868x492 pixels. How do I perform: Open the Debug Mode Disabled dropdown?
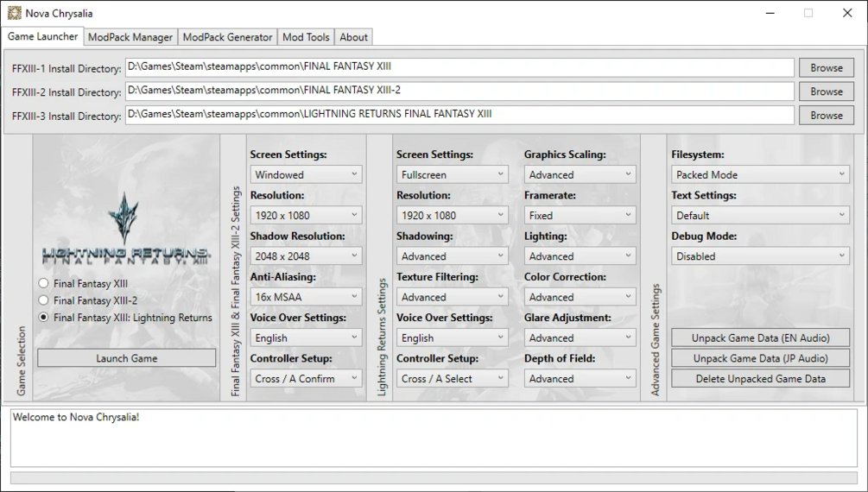click(761, 256)
